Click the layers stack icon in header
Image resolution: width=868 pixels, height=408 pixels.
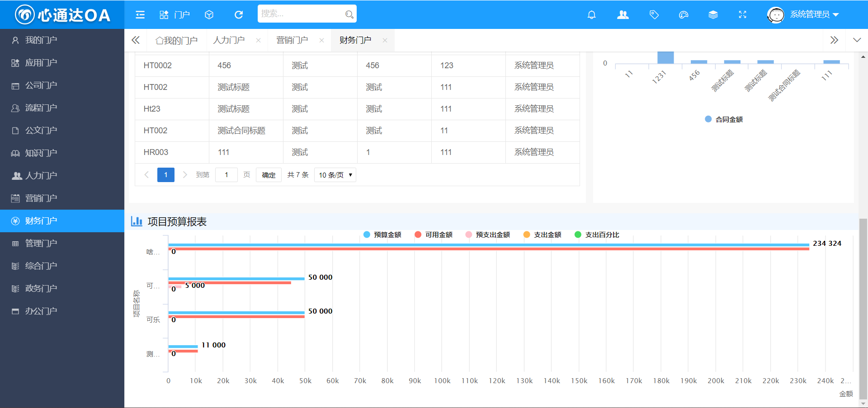pyautogui.click(x=713, y=15)
